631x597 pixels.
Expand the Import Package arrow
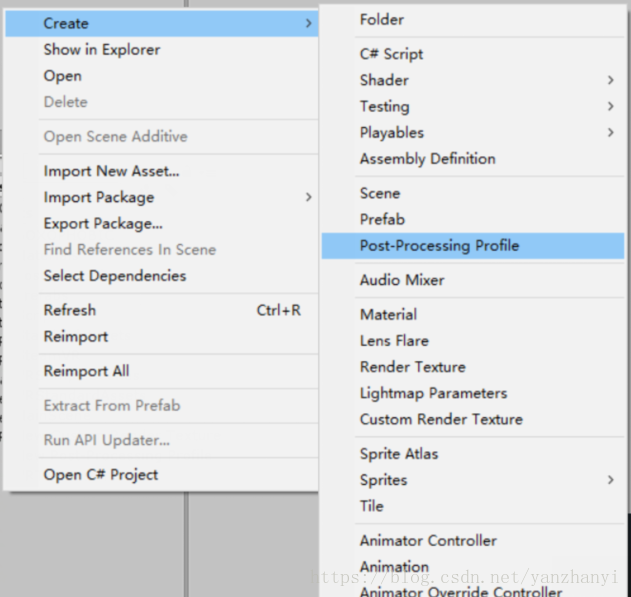click(x=309, y=197)
